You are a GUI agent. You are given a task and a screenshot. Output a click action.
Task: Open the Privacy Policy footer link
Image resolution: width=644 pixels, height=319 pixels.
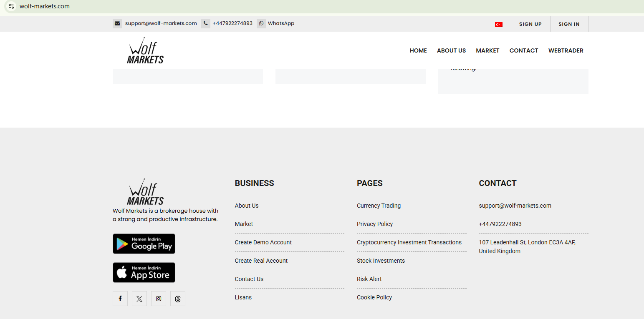tap(375, 224)
